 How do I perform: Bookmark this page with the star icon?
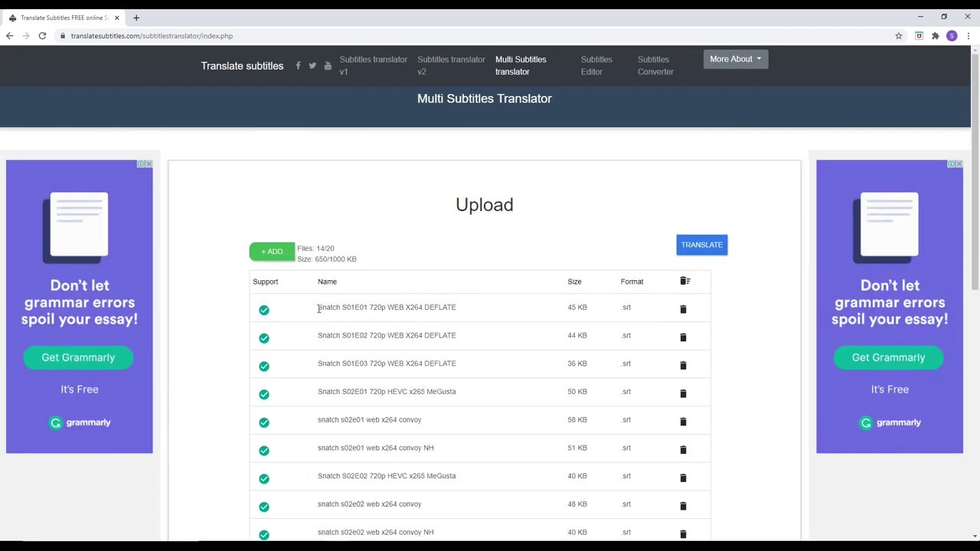[x=899, y=36]
